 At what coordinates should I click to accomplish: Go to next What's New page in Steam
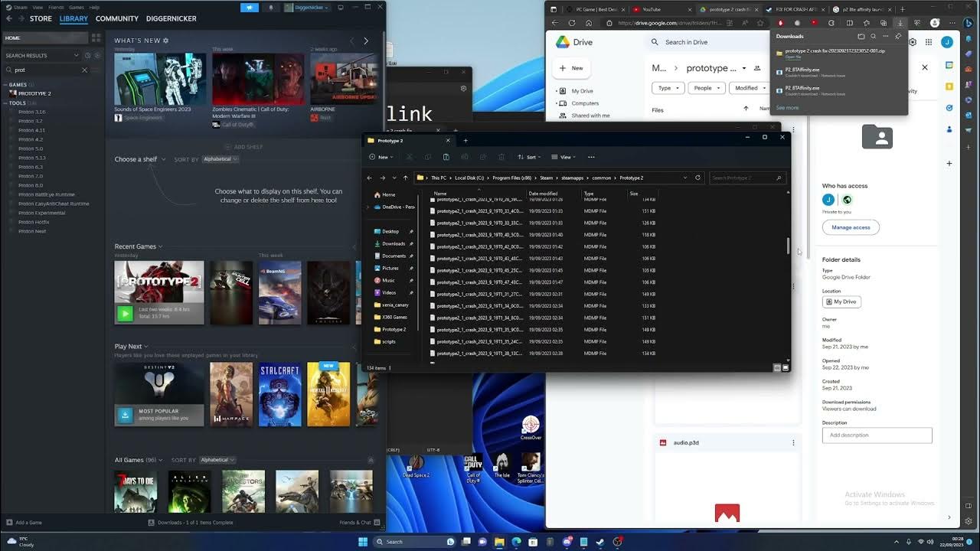pyautogui.click(x=366, y=41)
